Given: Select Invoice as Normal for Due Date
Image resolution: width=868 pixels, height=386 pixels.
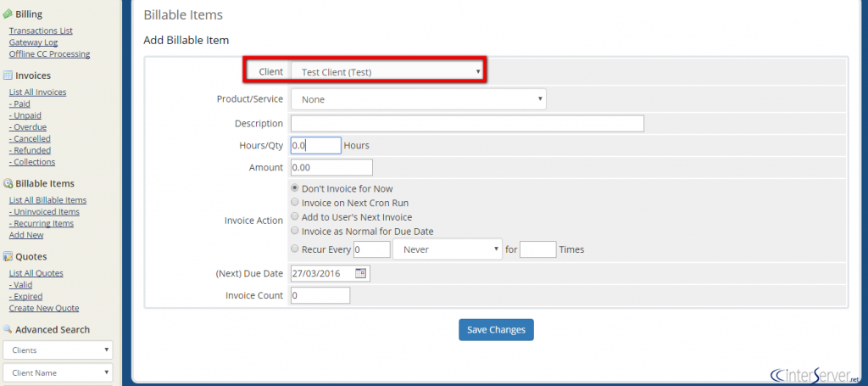Looking at the screenshot, I should 295,231.
